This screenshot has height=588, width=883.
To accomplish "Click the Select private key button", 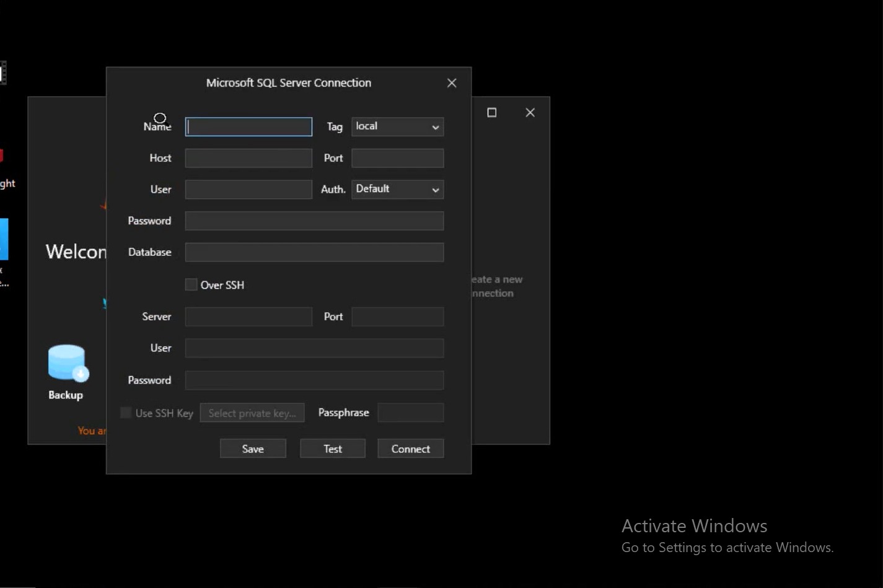I will point(252,413).
